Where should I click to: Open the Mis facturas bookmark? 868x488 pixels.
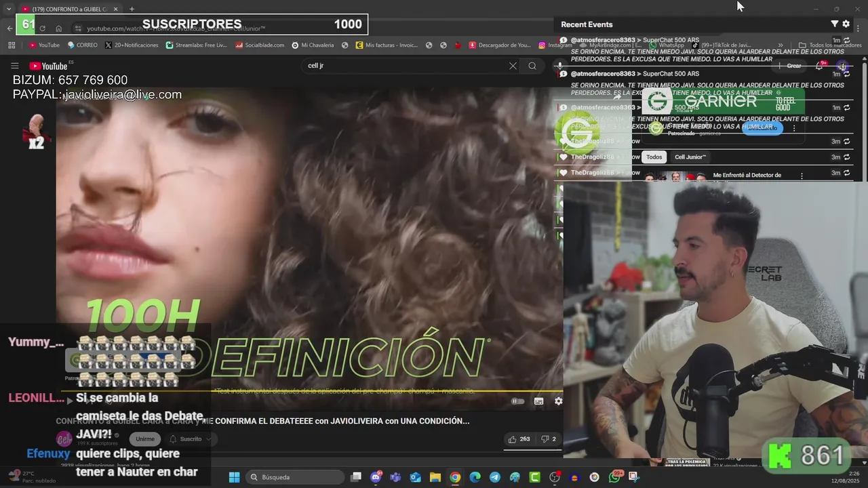click(387, 45)
